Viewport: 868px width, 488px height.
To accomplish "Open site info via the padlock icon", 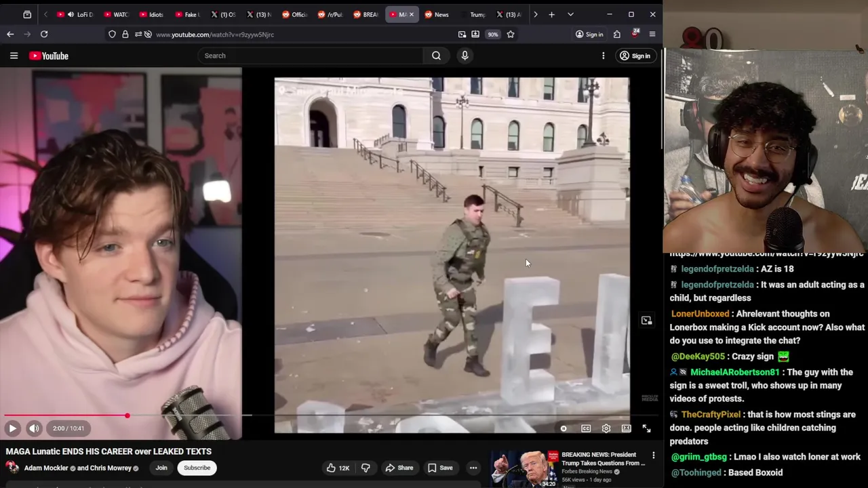I will pos(125,34).
